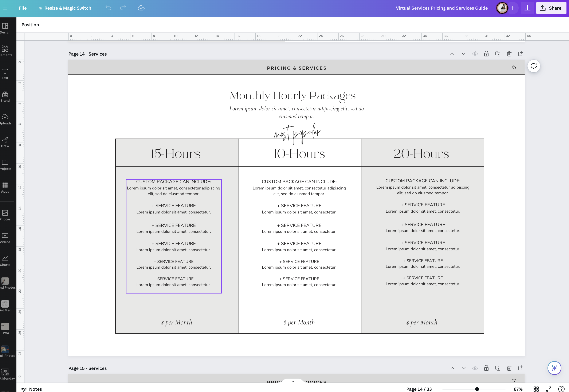The height and width of the screenshot is (392, 569).
Task: Open the Projects folder panel
Action: 5,165
